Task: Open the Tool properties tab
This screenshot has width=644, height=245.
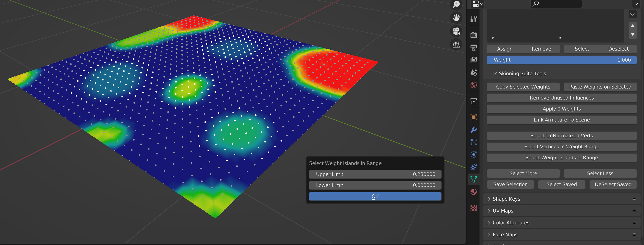Action: [473, 19]
